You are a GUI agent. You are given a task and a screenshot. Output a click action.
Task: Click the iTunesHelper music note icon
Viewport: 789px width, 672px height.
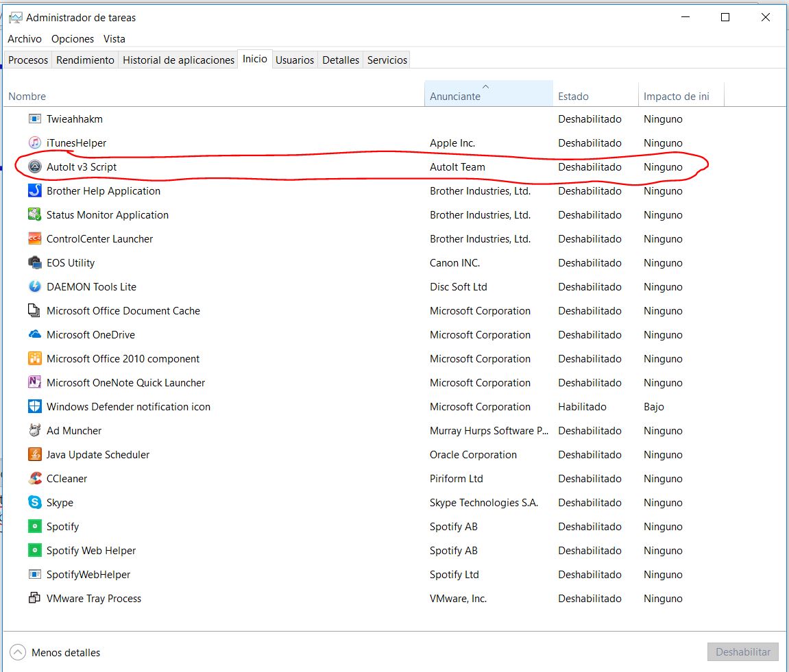[x=35, y=143]
